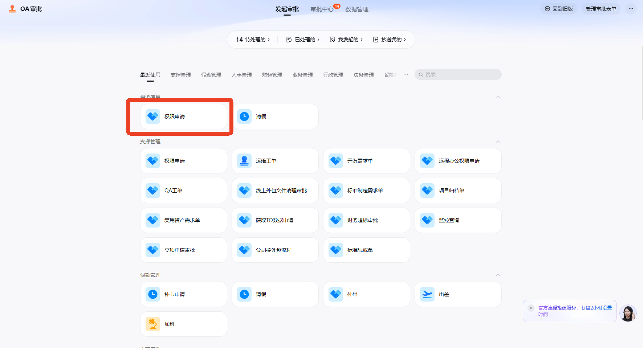Switch to 发起审批 tab

point(287,9)
